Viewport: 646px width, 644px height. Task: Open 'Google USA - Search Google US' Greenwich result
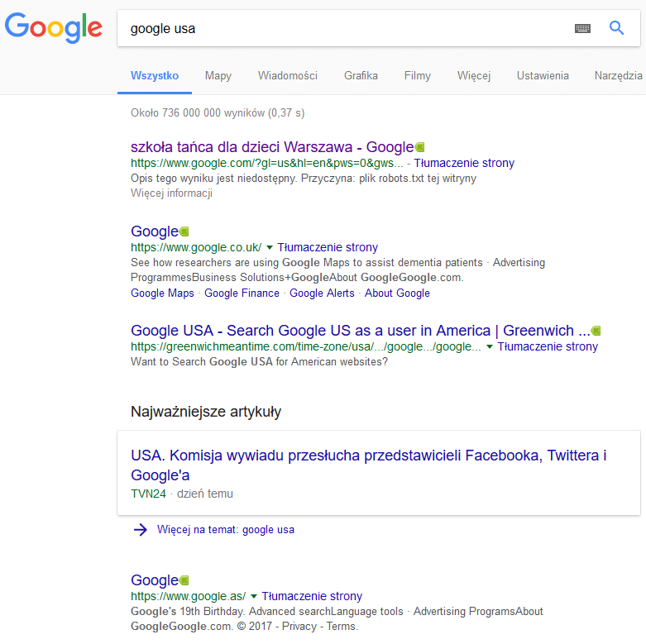tap(361, 331)
